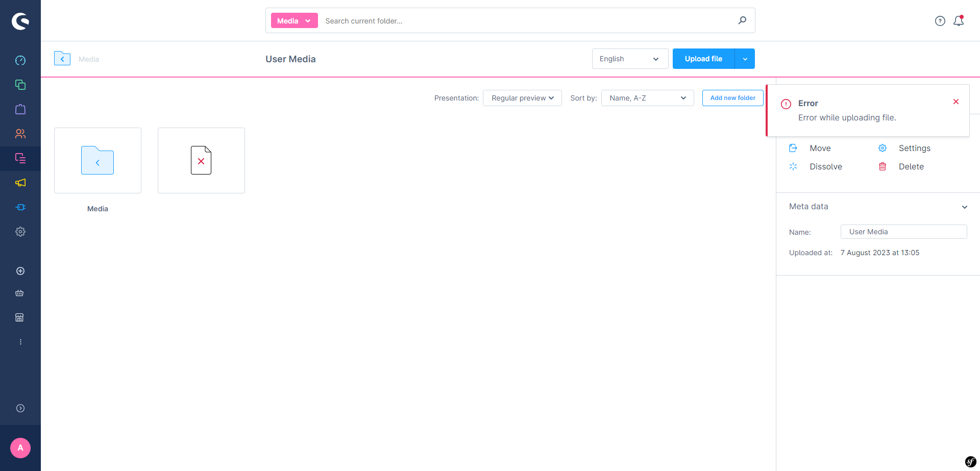Open the Dashboard sidebar icon
The height and width of the screenshot is (471, 980).
pos(20,60)
